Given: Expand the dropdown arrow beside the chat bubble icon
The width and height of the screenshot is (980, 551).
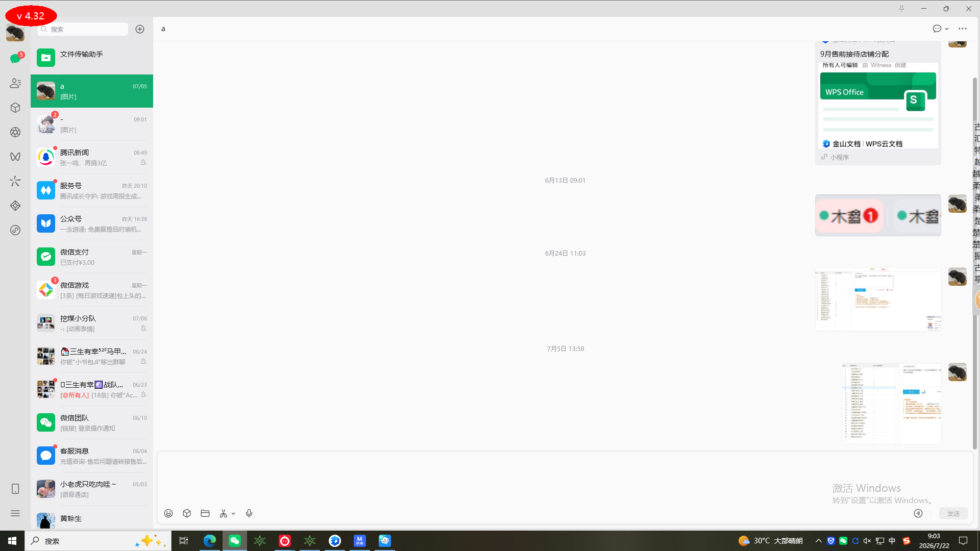Looking at the screenshot, I should pyautogui.click(x=947, y=29).
